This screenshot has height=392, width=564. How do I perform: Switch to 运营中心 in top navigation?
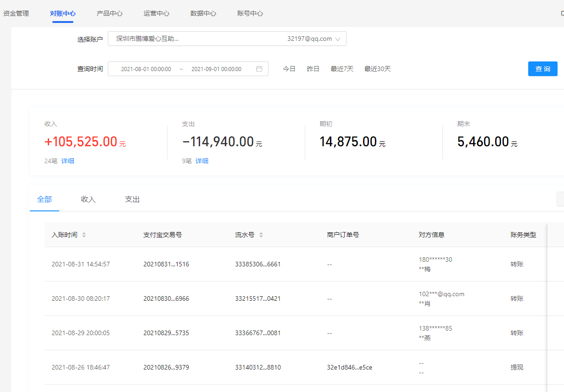tap(156, 13)
